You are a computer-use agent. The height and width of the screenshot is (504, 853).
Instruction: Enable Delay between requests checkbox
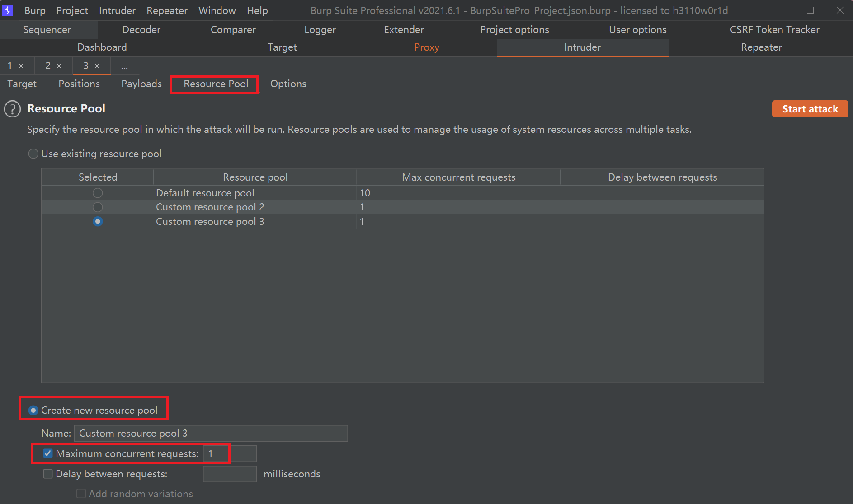pos(48,474)
